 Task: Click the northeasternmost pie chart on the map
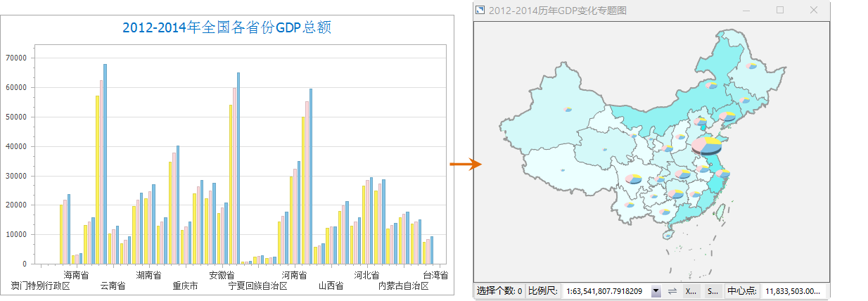pos(751,65)
